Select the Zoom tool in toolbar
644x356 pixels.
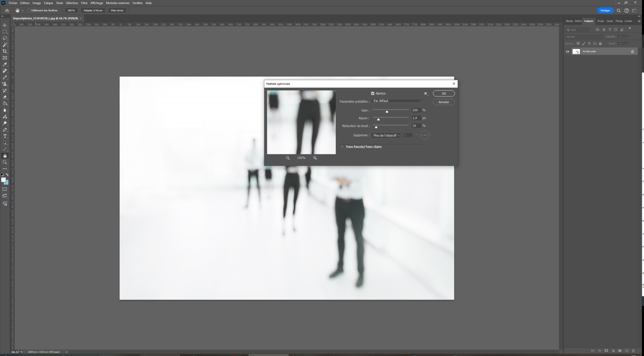5,162
